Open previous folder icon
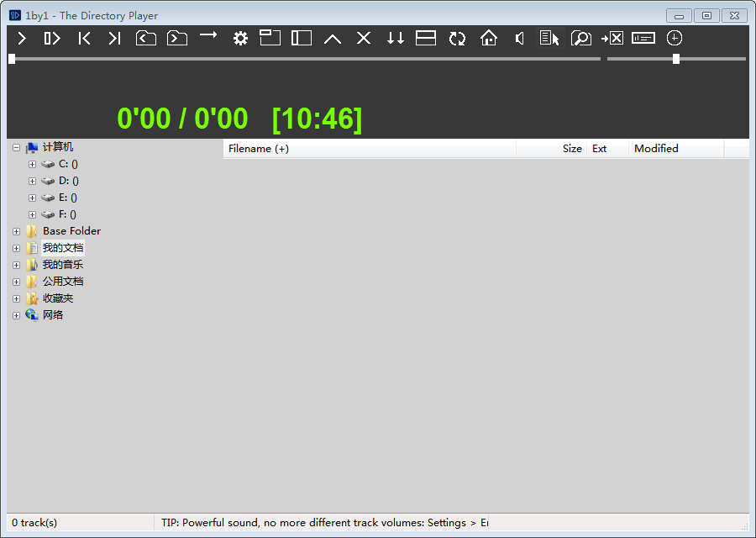This screenshot has width=756, height=538. coord(145,38)
